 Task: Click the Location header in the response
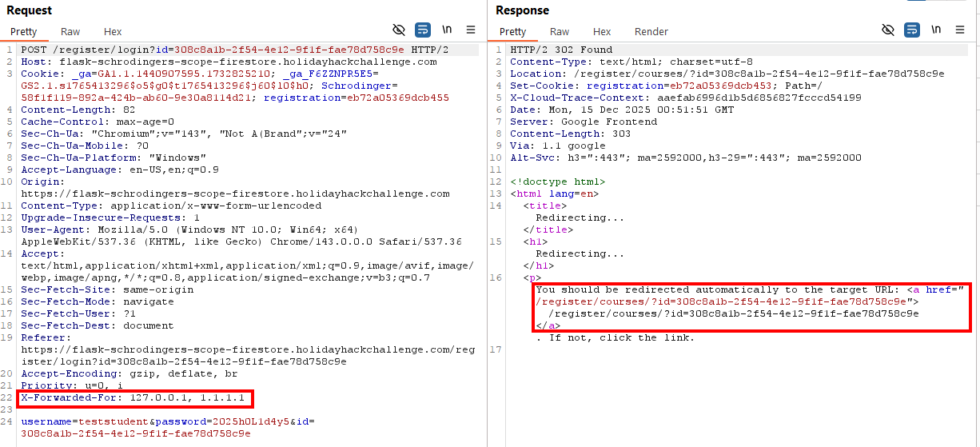(x=726, y=74)
